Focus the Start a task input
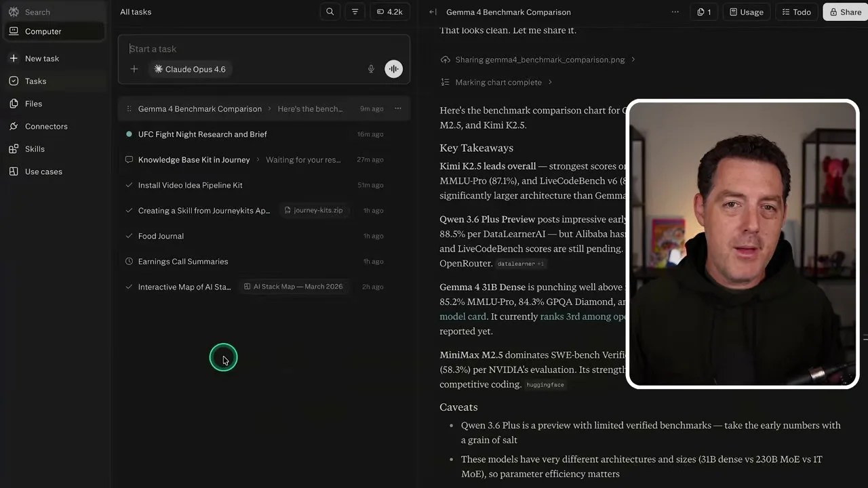Viewport: 868px width, 488px height. pyautogui.click(x=264, y=49)
